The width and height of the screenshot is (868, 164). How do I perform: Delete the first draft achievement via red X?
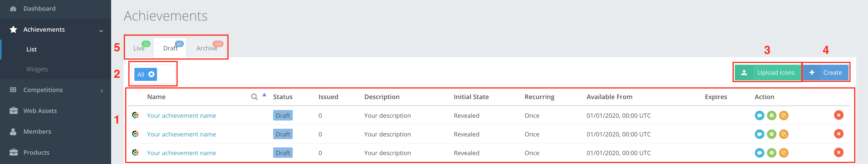click(x=838, y=115)
